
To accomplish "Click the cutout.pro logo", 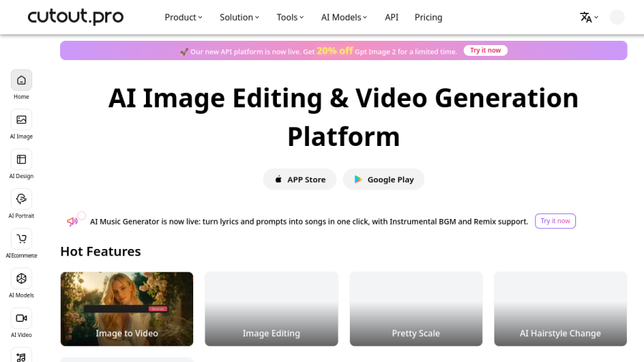I will 76,16.
